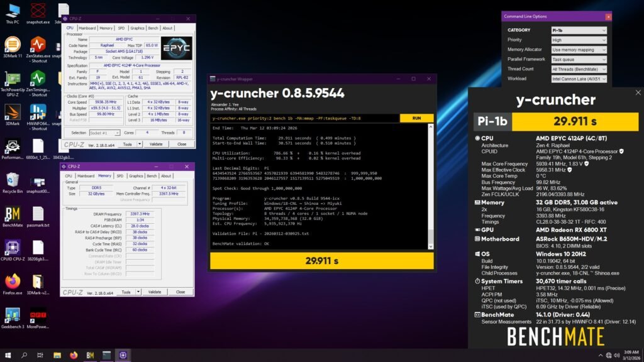
Task: Click the verified checkmark beside Max Effective Clock
Action: tap(569, 170)
